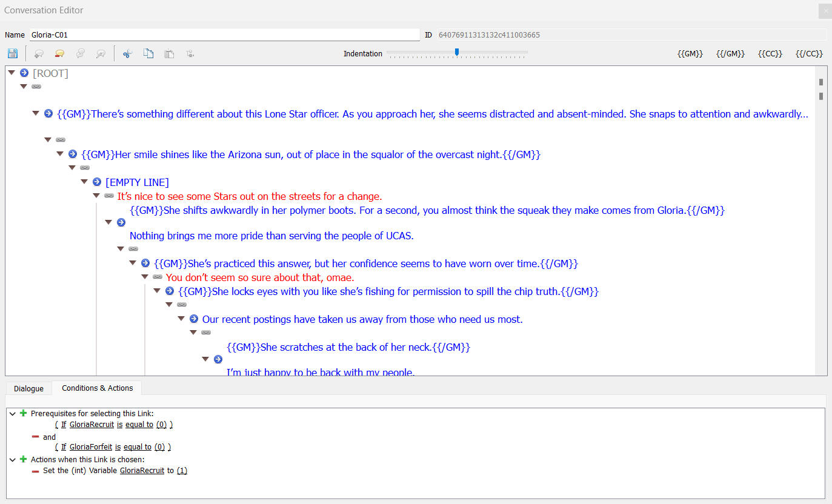Click the scissors Cut icon
This screenshot has width=832, height=504.
point(127,53)
